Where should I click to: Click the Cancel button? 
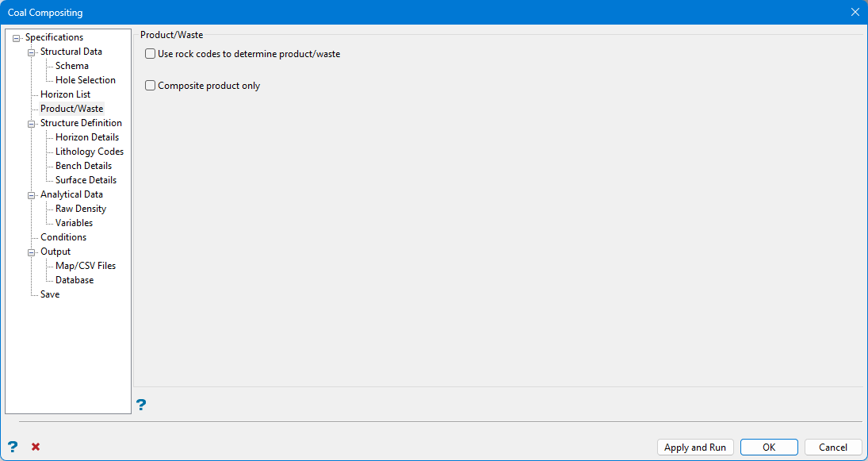(x=832, y=448)
